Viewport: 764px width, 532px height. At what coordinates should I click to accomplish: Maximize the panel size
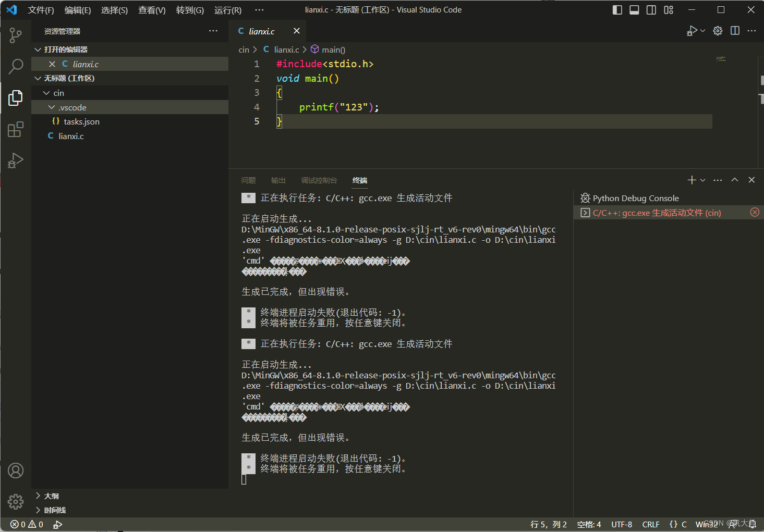[735, 180]
